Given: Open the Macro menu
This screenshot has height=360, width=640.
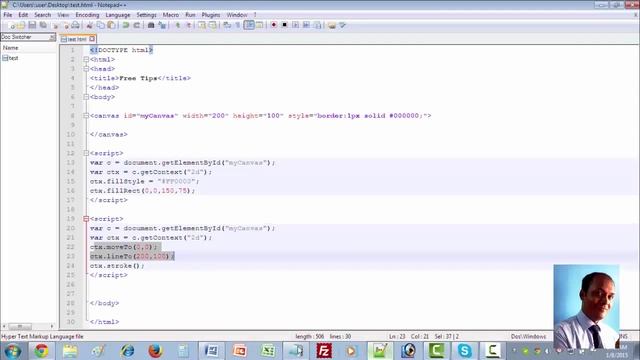Looking at the screenshot, I should tap(171, 15).
